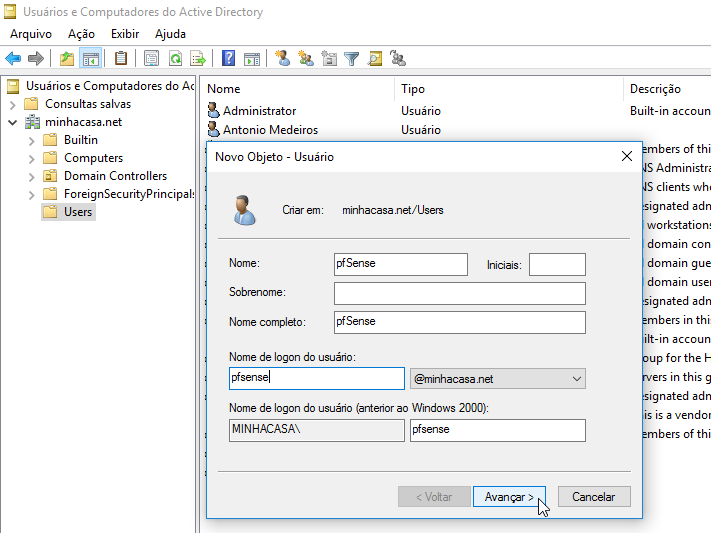The image size is (711, 533).
Task: Click the disabled < Voltar button
Action: pyautogui.click(x=434, y=497)
